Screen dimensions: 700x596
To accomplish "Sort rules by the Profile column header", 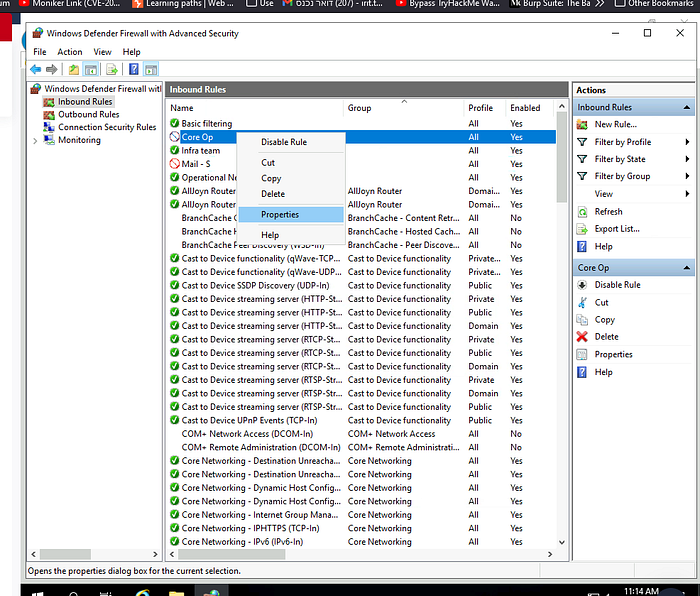I will tap(485, 108).
